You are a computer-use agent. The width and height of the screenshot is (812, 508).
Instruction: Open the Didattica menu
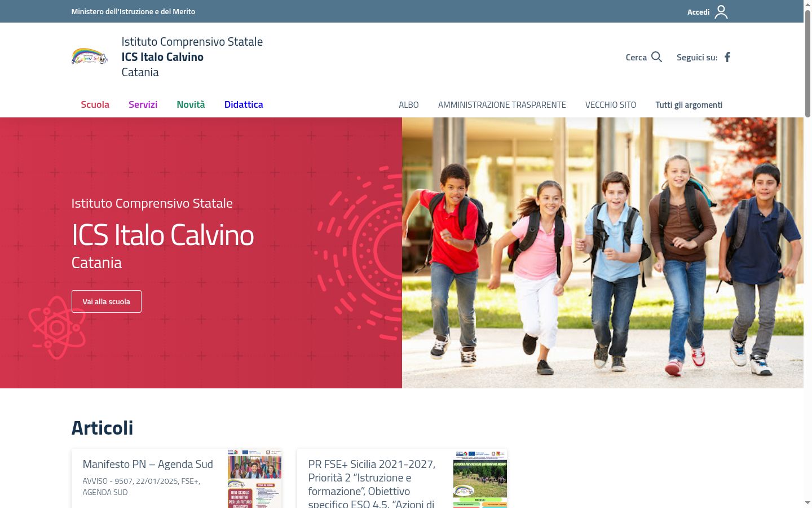point(244,104)
